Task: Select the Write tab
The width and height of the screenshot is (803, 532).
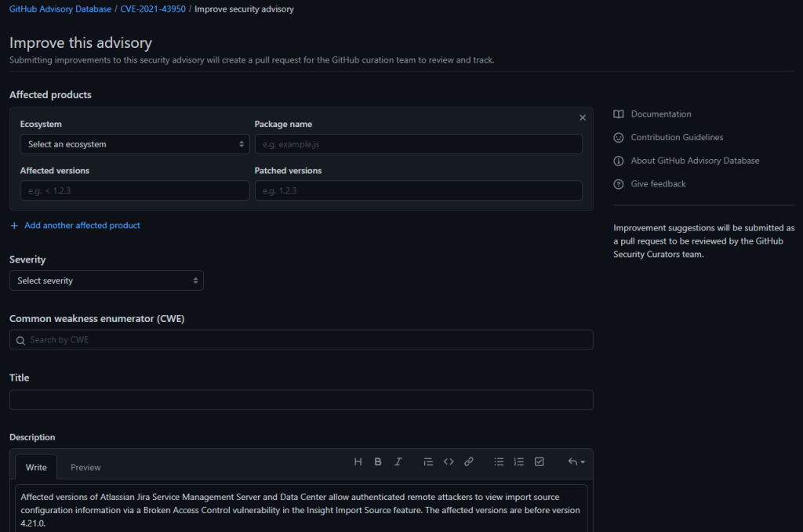Action: pos(36,467)
